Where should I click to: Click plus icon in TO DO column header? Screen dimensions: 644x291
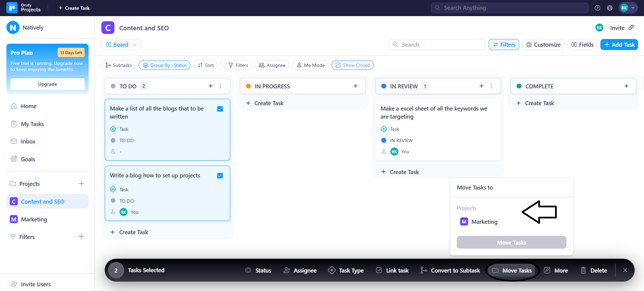tap(210, 86)
